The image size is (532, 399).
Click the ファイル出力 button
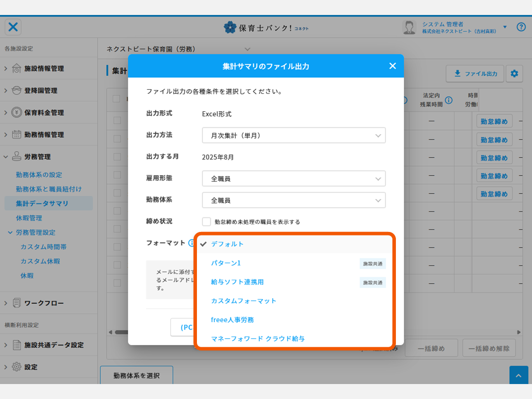[x=475, y=74]
